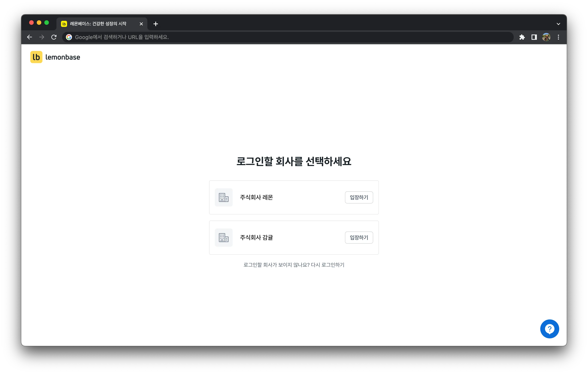Click the lemonbase wordmark text
The height and width of the screenshot is (374, 588).
coord(63,57)
